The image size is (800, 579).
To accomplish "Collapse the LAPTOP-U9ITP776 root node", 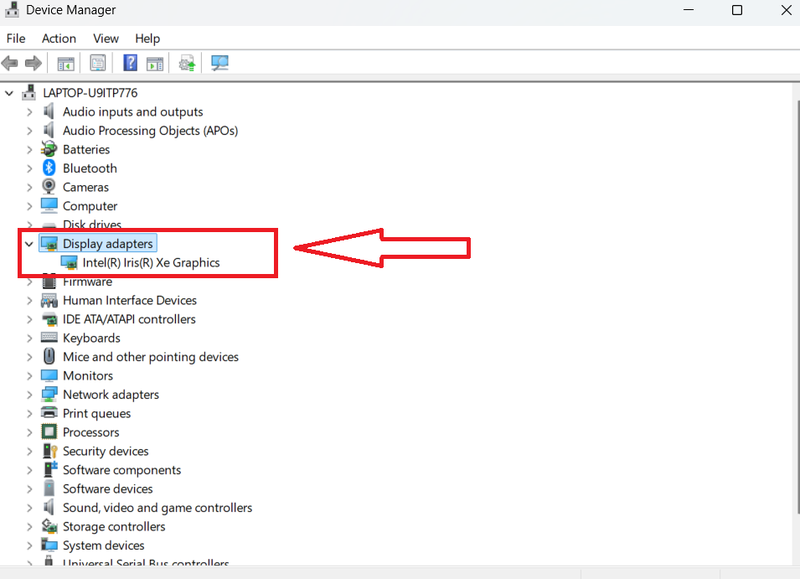I will tap(9, 93).
